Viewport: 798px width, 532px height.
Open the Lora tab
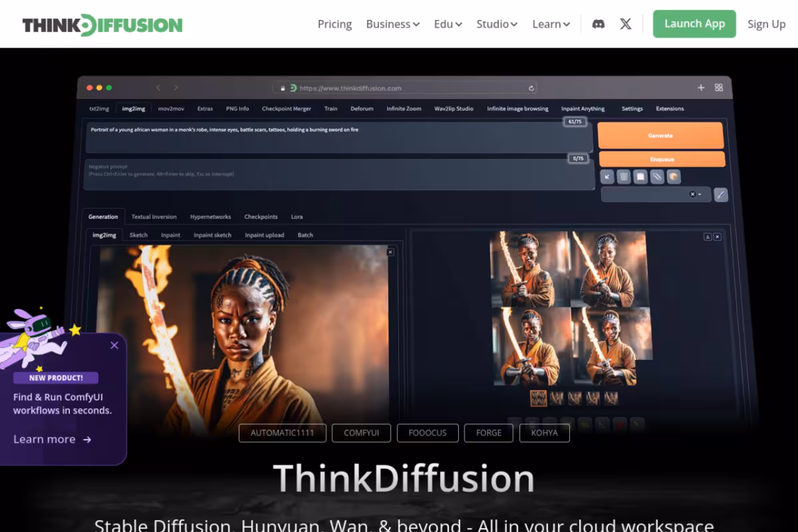tap(297, 217)
